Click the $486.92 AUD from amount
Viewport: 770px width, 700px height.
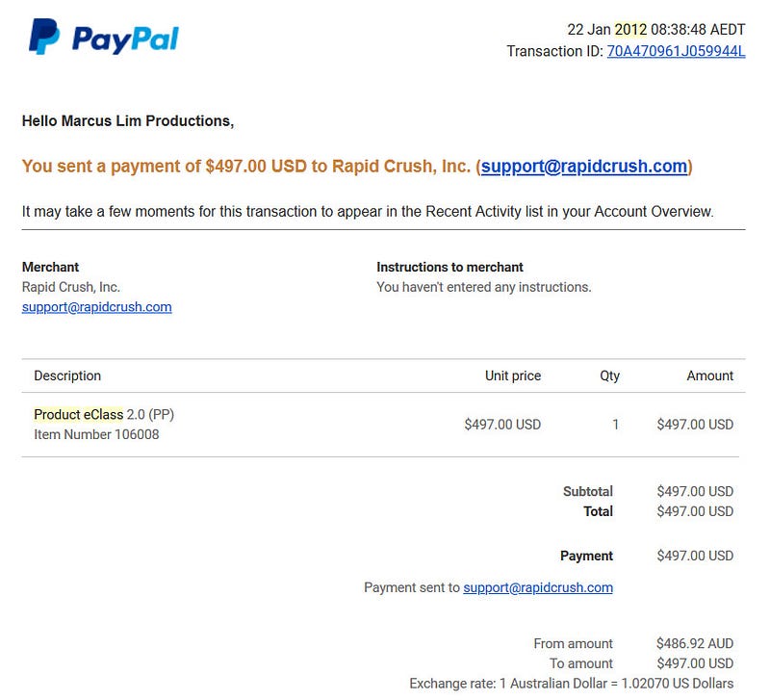pyautogui.click(x=695, y=643)
